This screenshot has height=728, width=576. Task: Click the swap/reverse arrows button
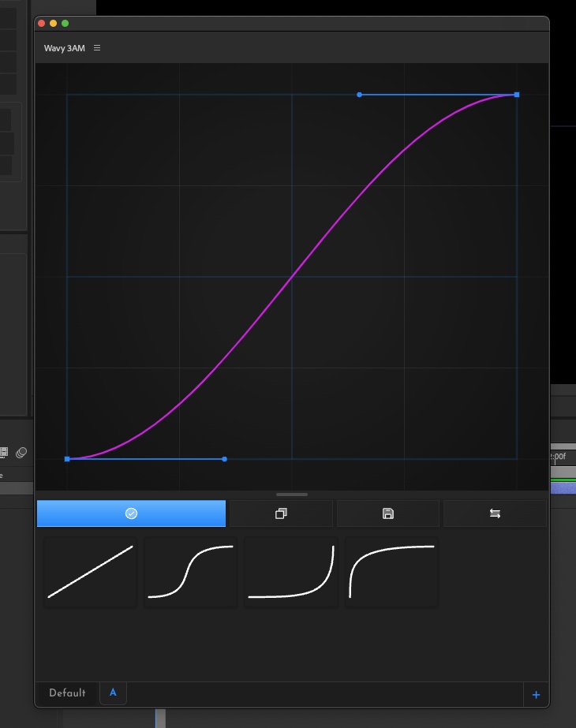tap(495, 513)
